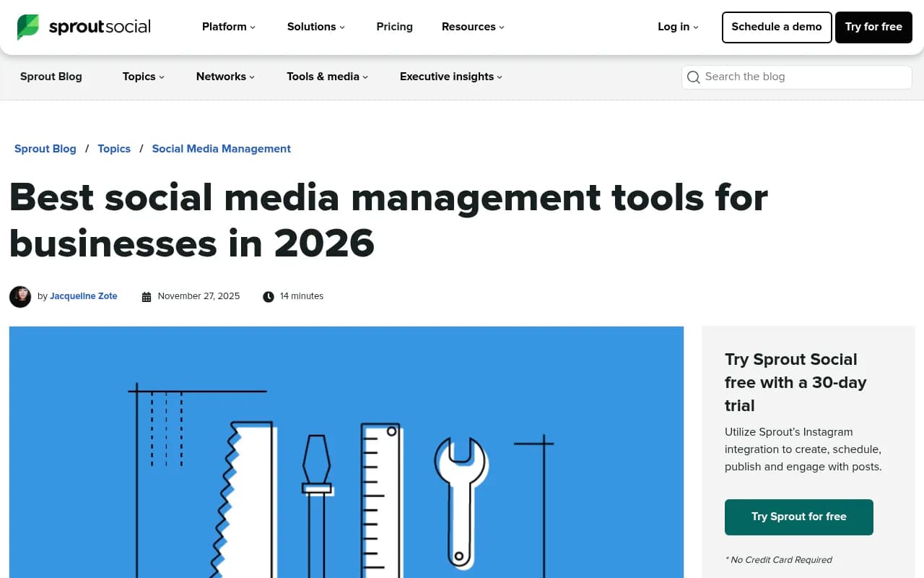
Task: Open the Log in dropdown
Action: pos(678,27)
